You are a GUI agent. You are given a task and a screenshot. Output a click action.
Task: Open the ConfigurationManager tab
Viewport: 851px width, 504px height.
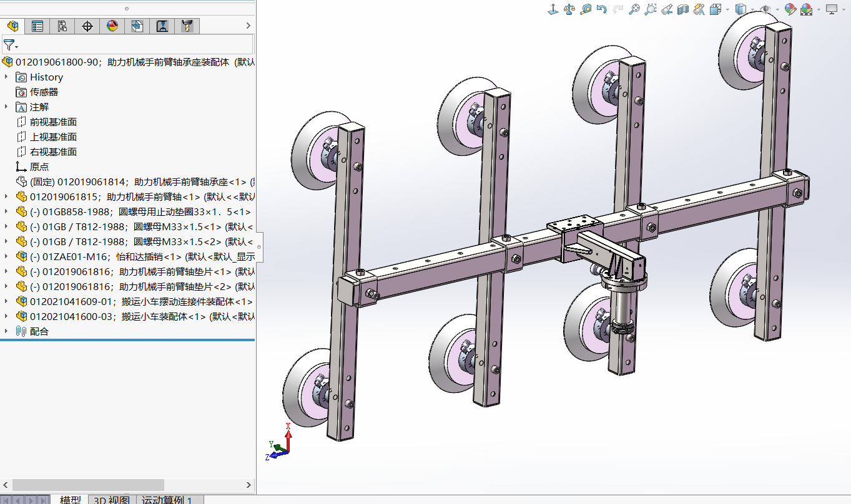pos(62,26)
